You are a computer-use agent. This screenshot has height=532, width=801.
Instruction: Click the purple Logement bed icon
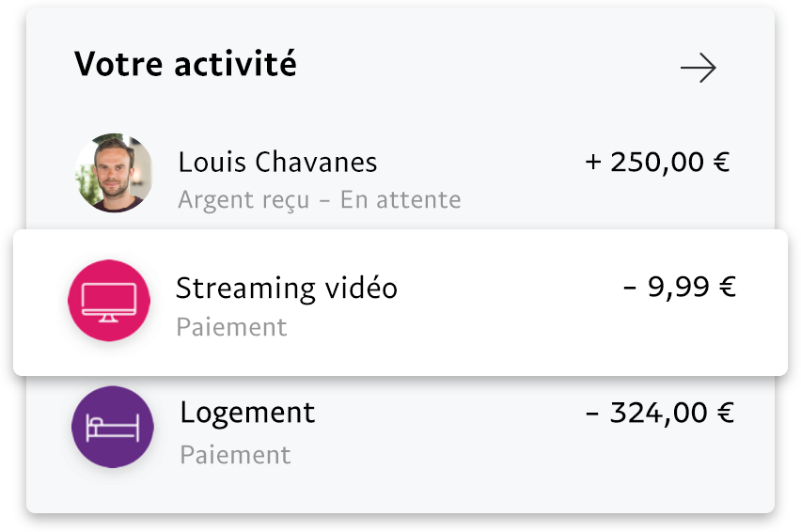pyautogui.click(x=113, y=427)
